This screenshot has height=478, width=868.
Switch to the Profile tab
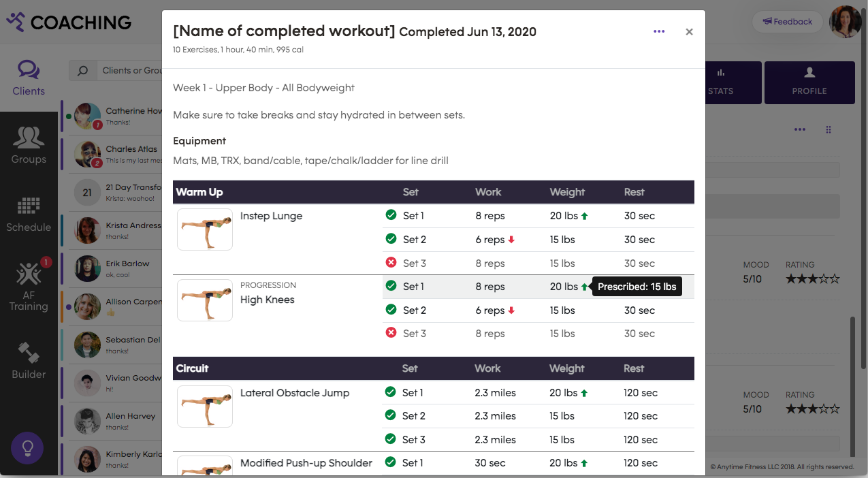tap(809, 82)
